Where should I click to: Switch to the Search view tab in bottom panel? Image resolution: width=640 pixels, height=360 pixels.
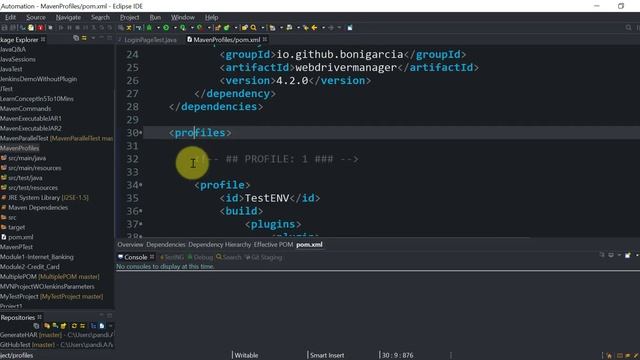tap(229, 257)
